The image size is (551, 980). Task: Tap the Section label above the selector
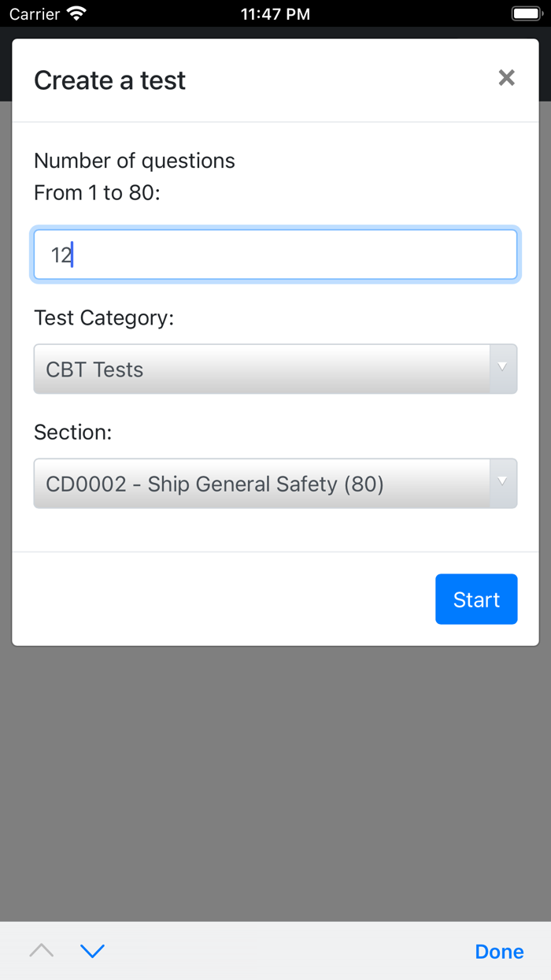(x=72, y=432)
